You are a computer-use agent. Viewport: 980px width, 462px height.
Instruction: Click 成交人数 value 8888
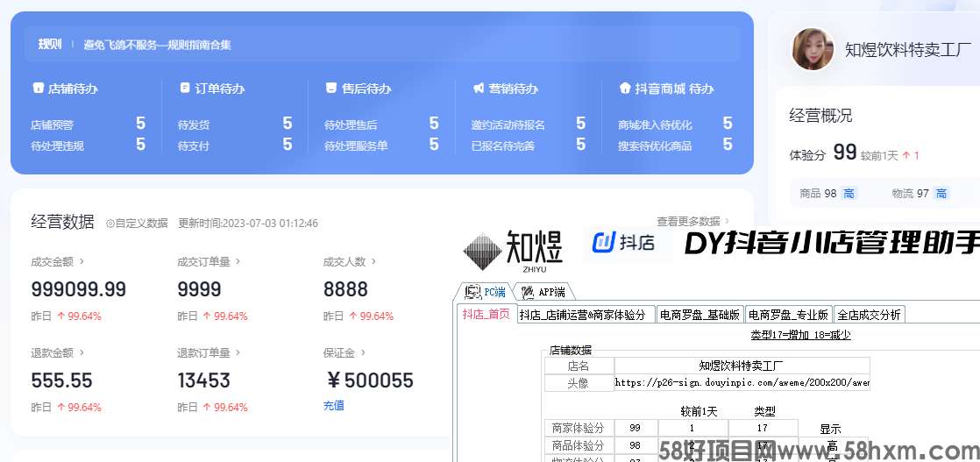(x=345, y=289)
